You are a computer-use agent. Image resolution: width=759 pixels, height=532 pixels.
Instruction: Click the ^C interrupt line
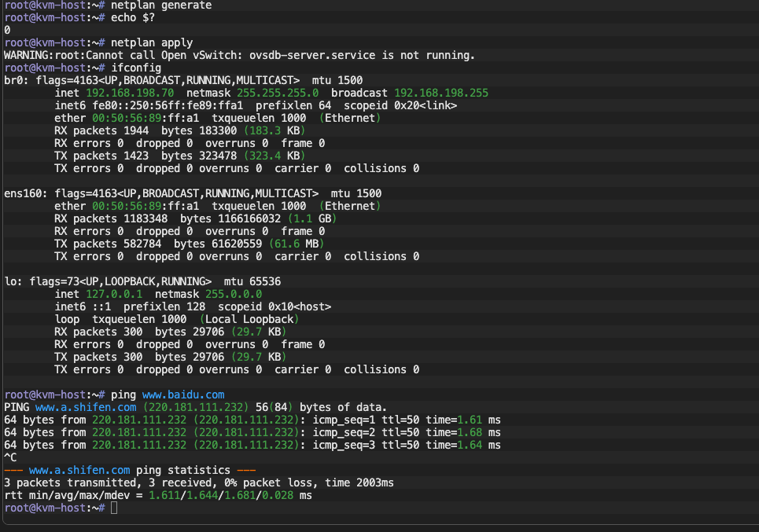click(10, 457)
